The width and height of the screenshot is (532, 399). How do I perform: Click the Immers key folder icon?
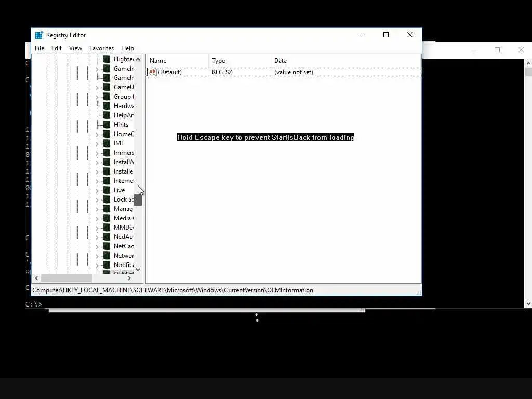pos(107,153)
